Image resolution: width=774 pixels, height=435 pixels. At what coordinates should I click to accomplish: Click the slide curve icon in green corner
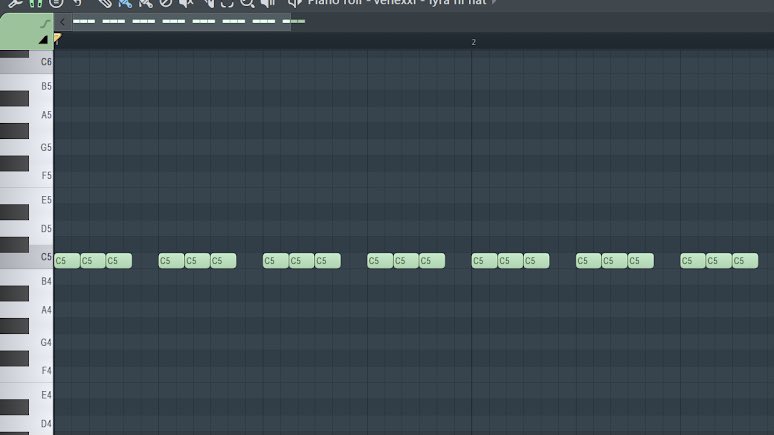click(45, 23)
